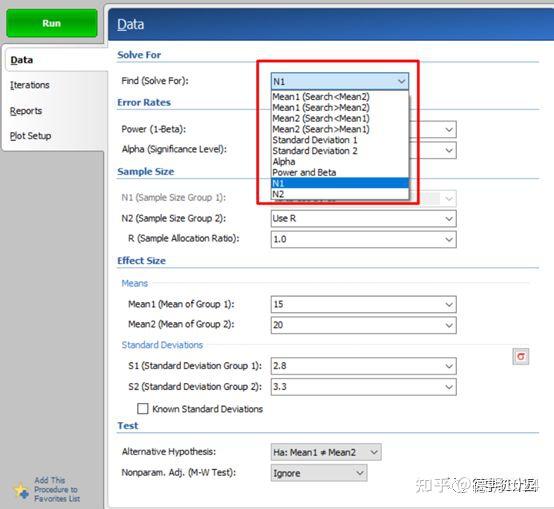Click the green Run button
This screenshot has height=509, width=554.
pos(52,23)
